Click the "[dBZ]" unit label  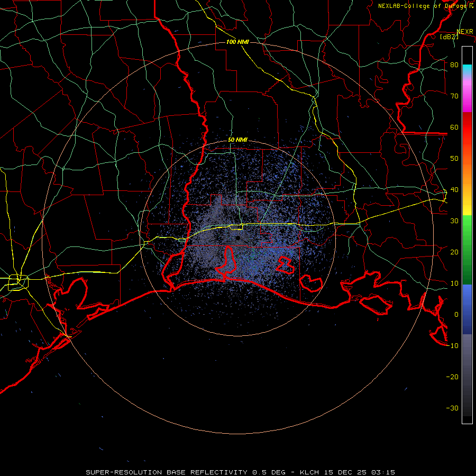449,36
